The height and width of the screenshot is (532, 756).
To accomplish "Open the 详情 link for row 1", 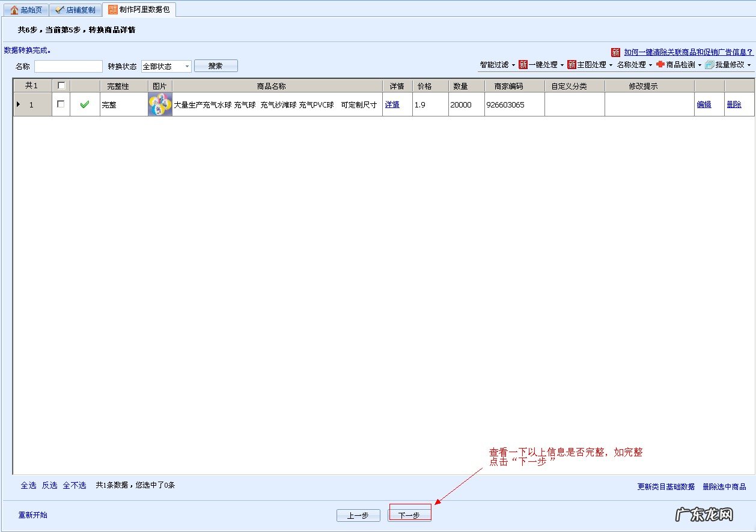I will coord(392,104).
